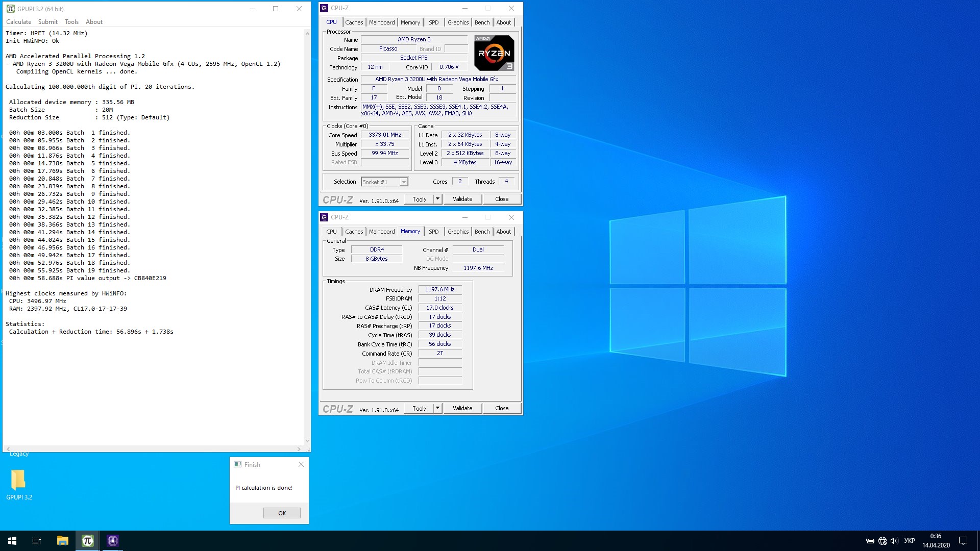Viewport: 980px width, 551px height.
Task: Click the volume speaker tray icon
Action: [894, 541]
